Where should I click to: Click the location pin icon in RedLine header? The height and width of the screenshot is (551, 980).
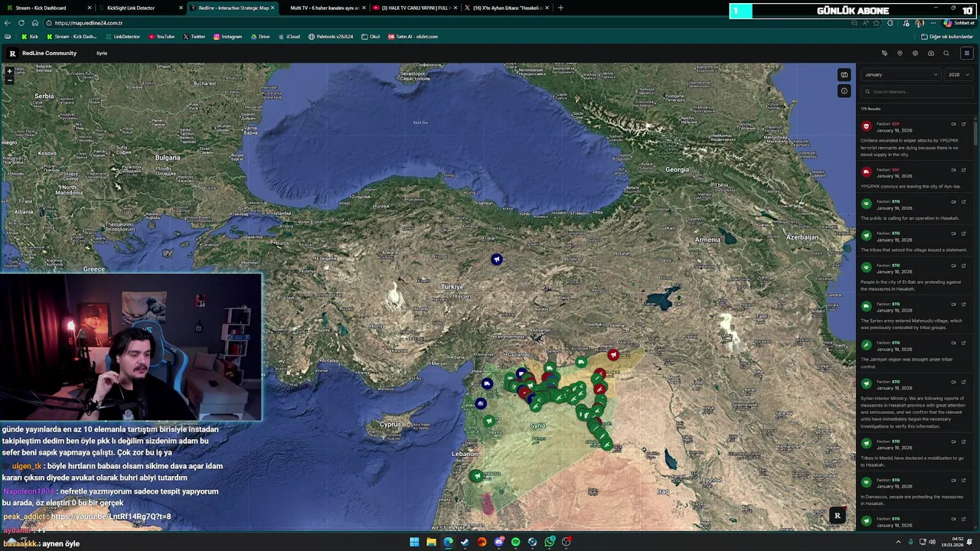[900, 54]
